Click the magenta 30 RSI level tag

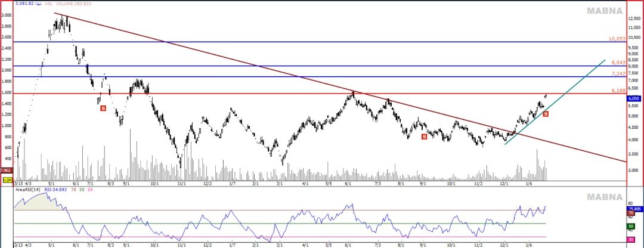pos(630,240)
